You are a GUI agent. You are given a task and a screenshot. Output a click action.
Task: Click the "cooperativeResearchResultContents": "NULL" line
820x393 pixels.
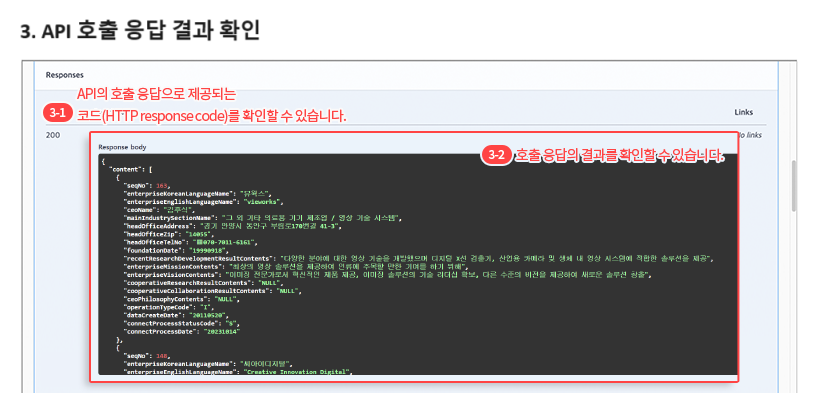pyautogui.click(x=202, y=283)
